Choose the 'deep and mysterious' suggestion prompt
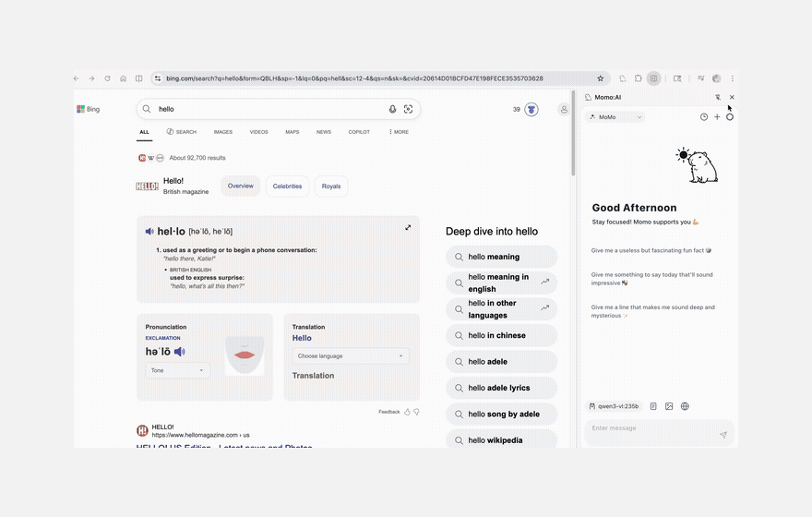 pos(652,311)
